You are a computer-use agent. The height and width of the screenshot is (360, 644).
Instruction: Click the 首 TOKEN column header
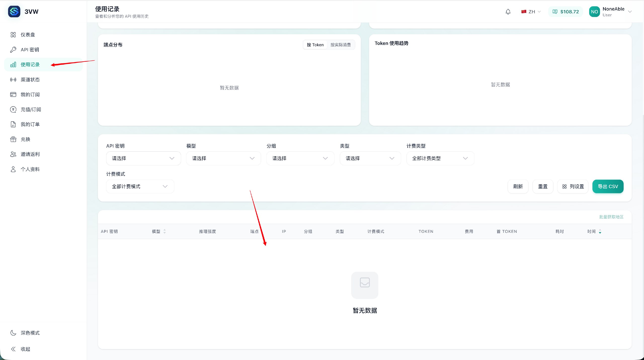coord(507,231)
